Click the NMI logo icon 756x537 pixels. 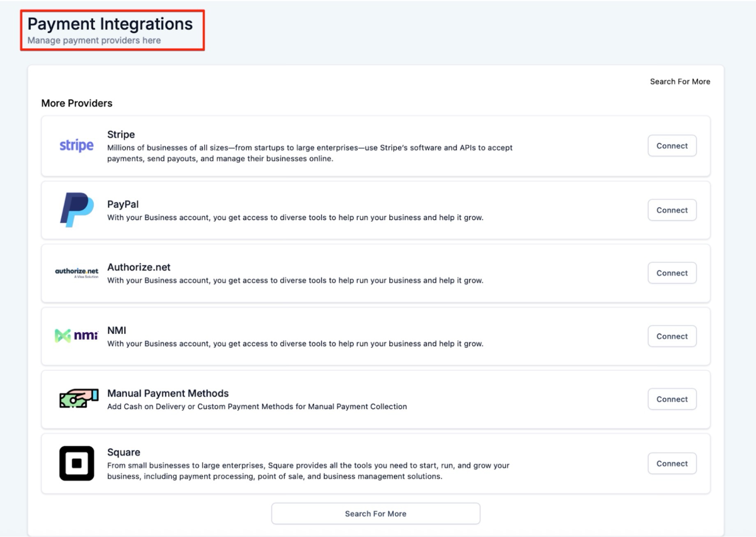pyautogui.click(x=76, y=336)
